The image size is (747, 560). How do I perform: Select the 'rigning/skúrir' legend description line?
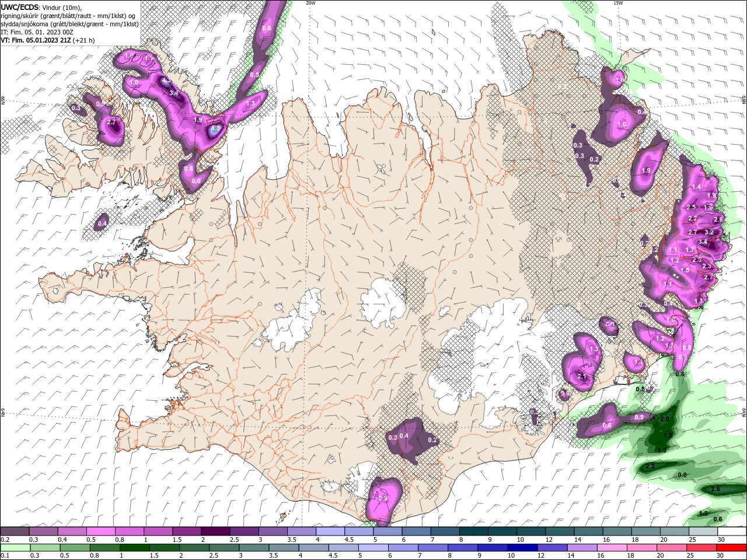68,16
